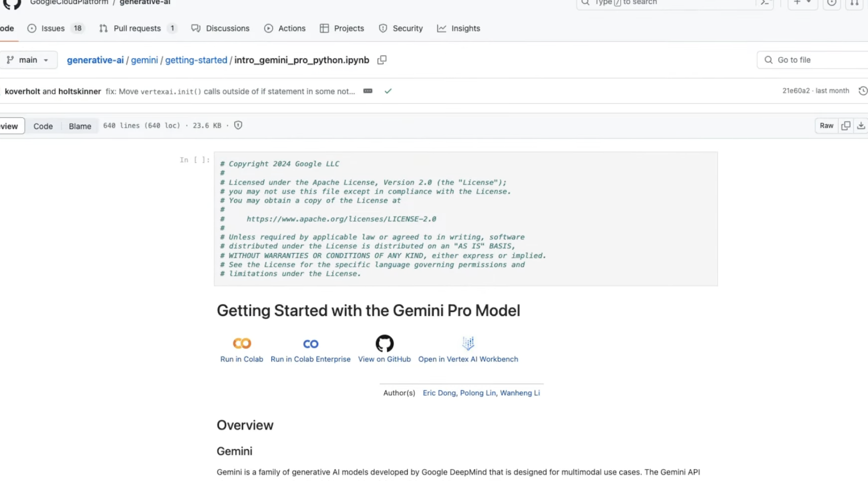The height and width of the screenshot is (481, 868).
Task: Open GoogleCloudPlatform owner link
Action: [69, 3]
